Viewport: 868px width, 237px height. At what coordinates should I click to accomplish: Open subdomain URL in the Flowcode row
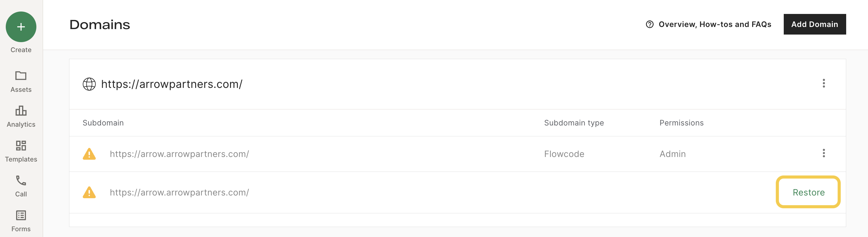(179, 154)
